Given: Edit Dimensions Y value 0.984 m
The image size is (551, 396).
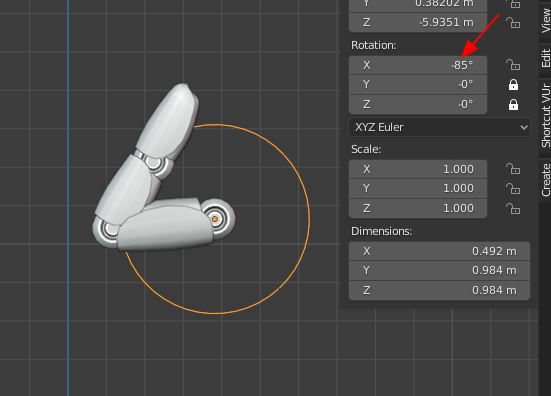Looking at the screenshot, I should tap(439, 271).
